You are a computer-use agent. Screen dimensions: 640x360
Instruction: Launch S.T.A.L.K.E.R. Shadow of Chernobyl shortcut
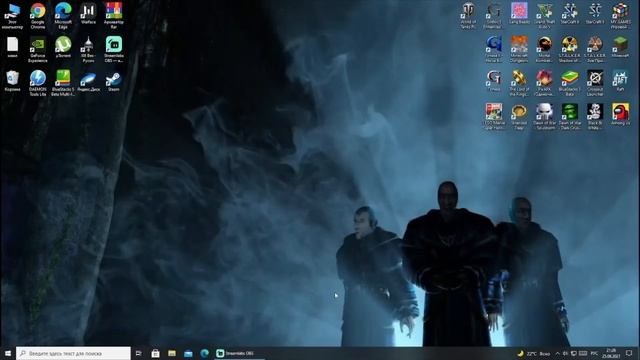coord(570,49)
